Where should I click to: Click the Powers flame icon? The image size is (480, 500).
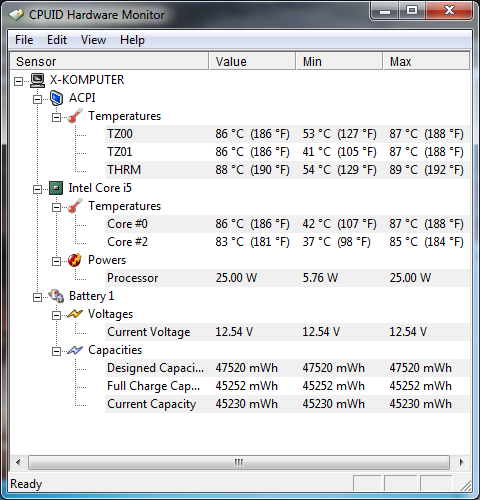coord(75,260)
